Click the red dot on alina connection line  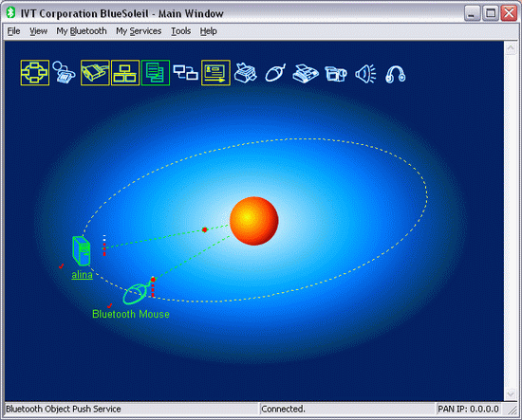pos(205,229)
